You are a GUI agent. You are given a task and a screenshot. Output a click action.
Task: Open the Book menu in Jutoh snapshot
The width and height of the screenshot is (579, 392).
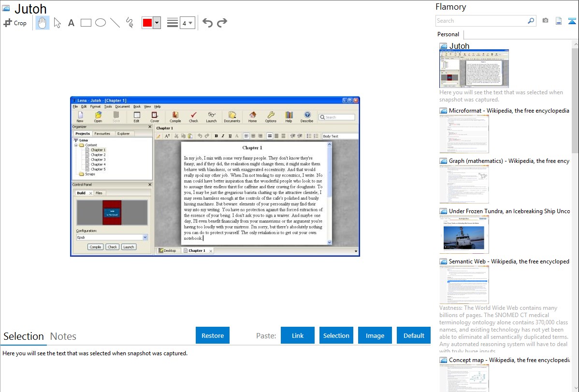coord(137,106)
